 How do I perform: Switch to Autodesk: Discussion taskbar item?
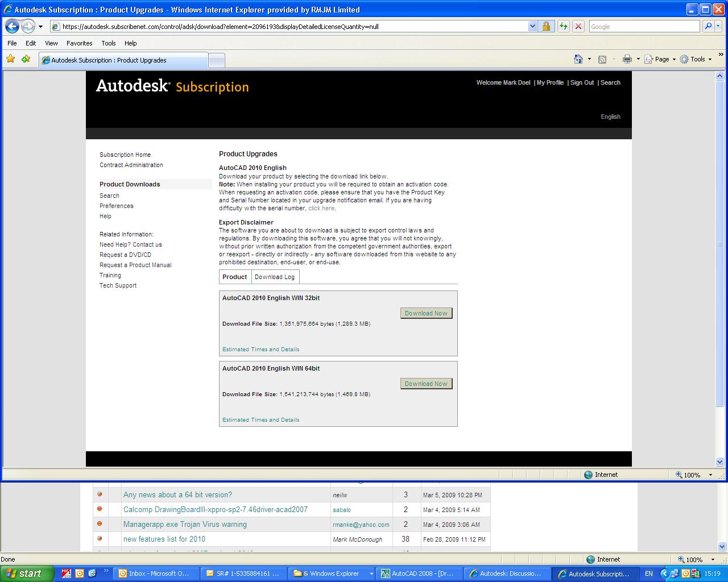click(508, 573)
